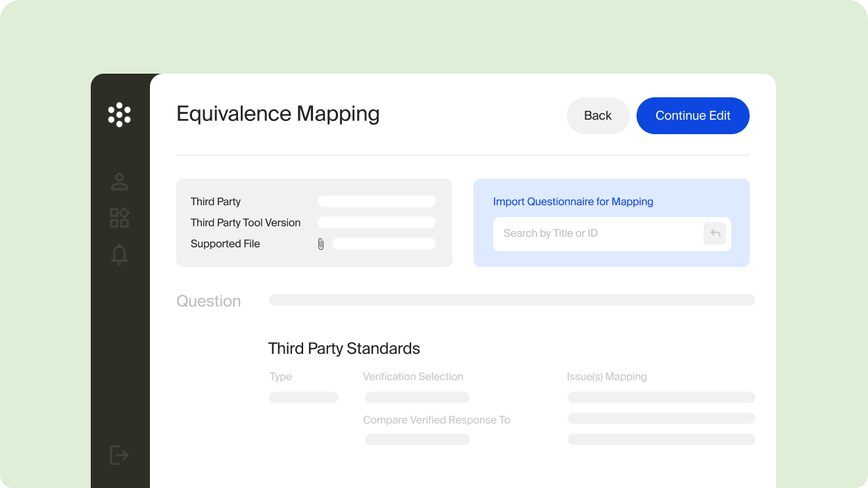This screenshot has width=868, height=488.
Task: Select the Equivalence Mapping heading
Action: click(x=278, y=113)
